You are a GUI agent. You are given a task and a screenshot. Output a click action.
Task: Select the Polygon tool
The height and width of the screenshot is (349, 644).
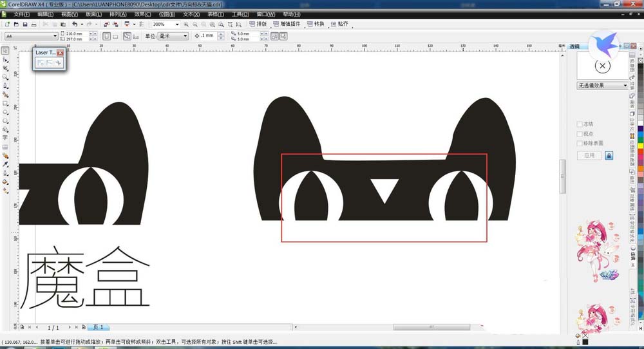coord(5,120)
